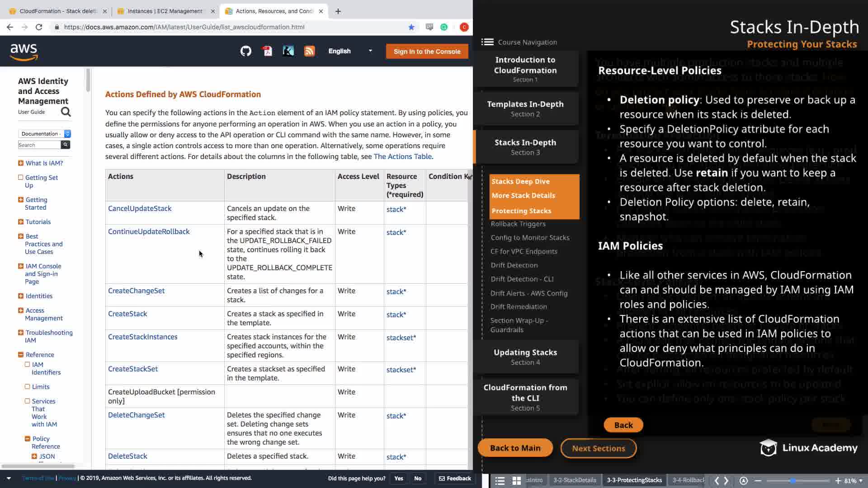Open the Course Navigation hamburger icon
The image size is (868, 488).
coord(487,42)
